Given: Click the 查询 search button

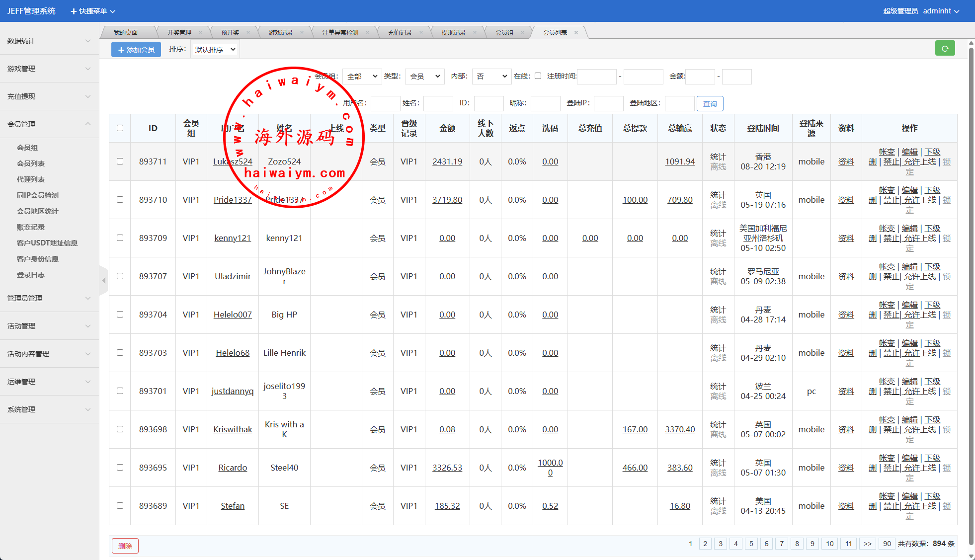Looking at the screenshot, I should [710, 104].
